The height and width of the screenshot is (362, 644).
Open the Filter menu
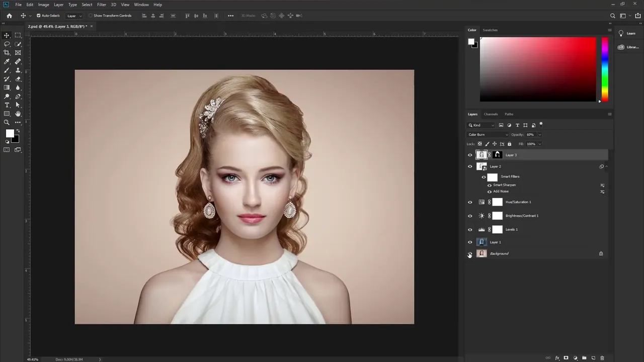101,5
